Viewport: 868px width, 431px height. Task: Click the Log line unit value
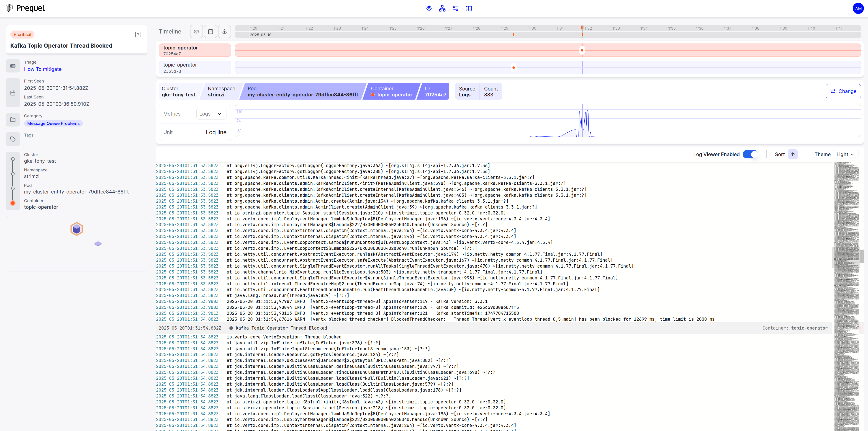point(216,132)
